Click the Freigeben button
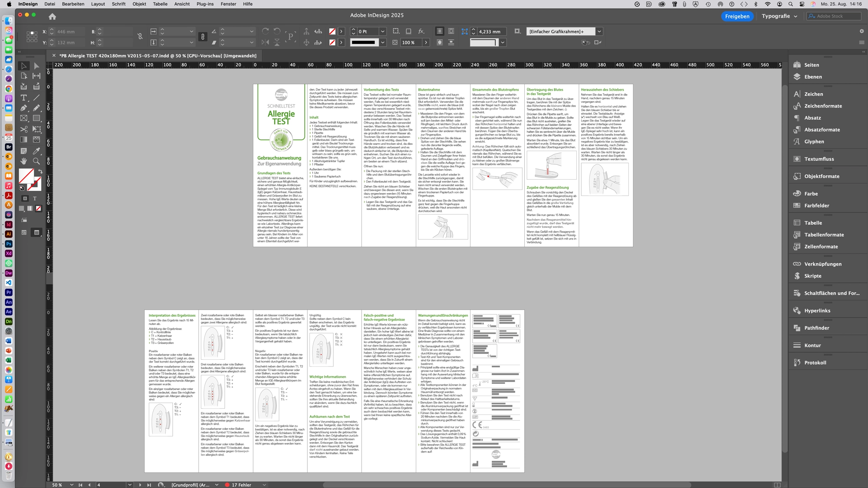The image size is (868, 488). (x=737, y=16)
